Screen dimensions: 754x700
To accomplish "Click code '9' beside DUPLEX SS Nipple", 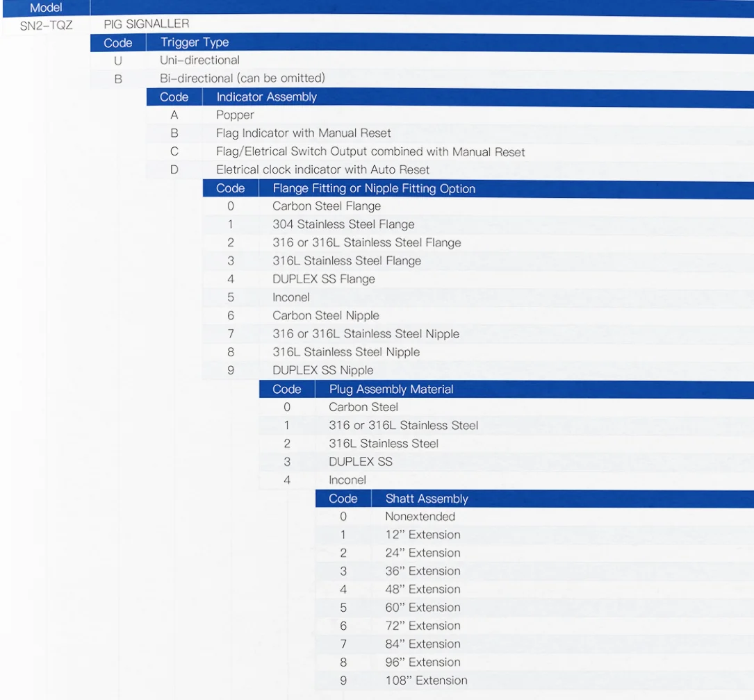I will [x=231, y=371].
